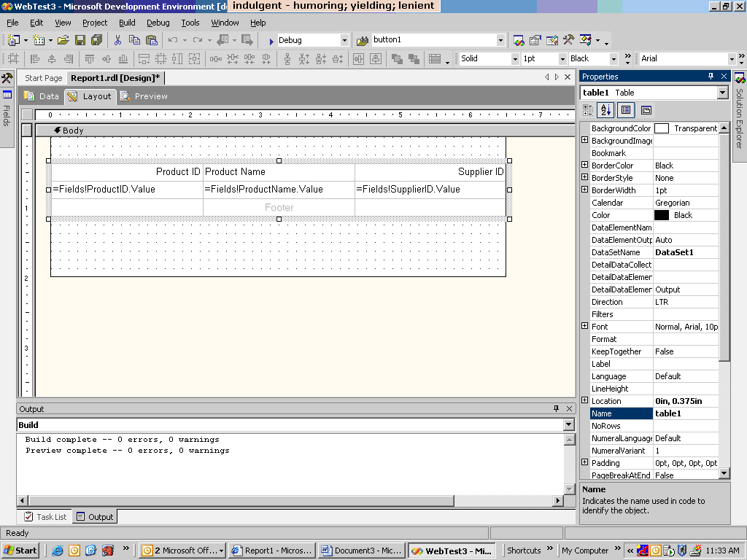Open the Build output pane dropdown

[x=569, y=425]
